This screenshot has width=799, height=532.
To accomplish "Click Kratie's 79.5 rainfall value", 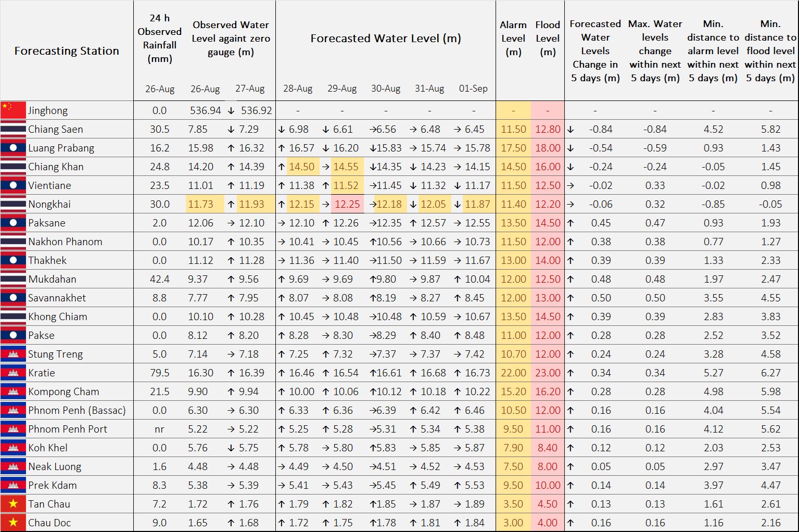I will [x=160, y=373].
